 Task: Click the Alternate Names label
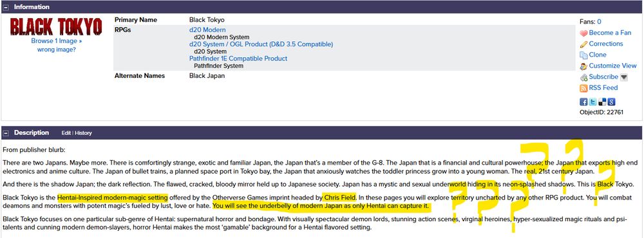click(140, 76)
